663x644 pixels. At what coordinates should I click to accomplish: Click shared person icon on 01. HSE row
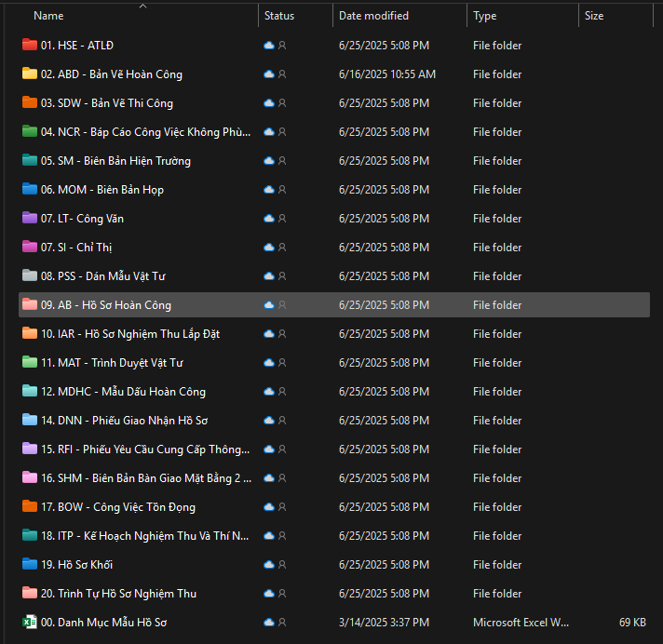point(282,46)
